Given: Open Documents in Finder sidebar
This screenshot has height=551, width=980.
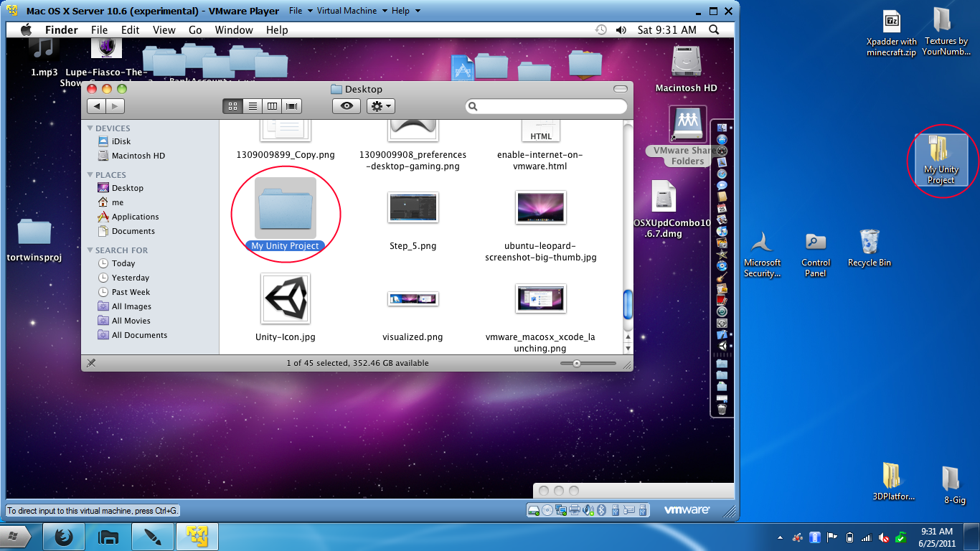Looking at the screenshot, I should 133,231.
